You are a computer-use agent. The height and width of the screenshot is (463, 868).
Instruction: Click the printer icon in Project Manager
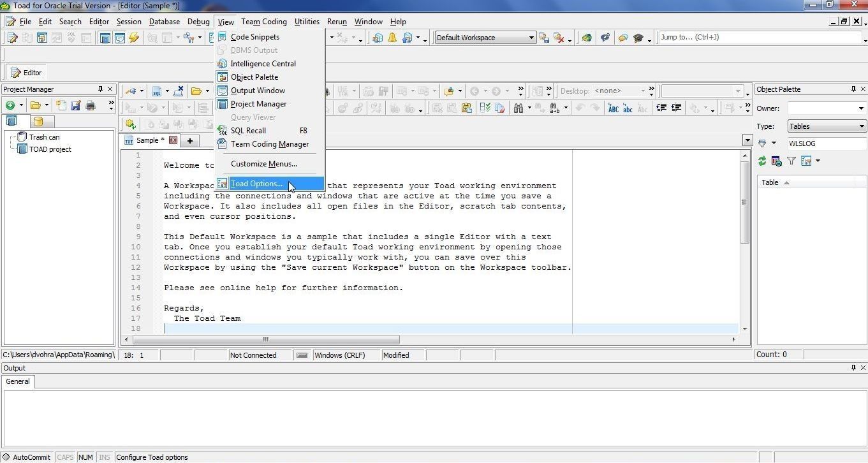point(91,105)
